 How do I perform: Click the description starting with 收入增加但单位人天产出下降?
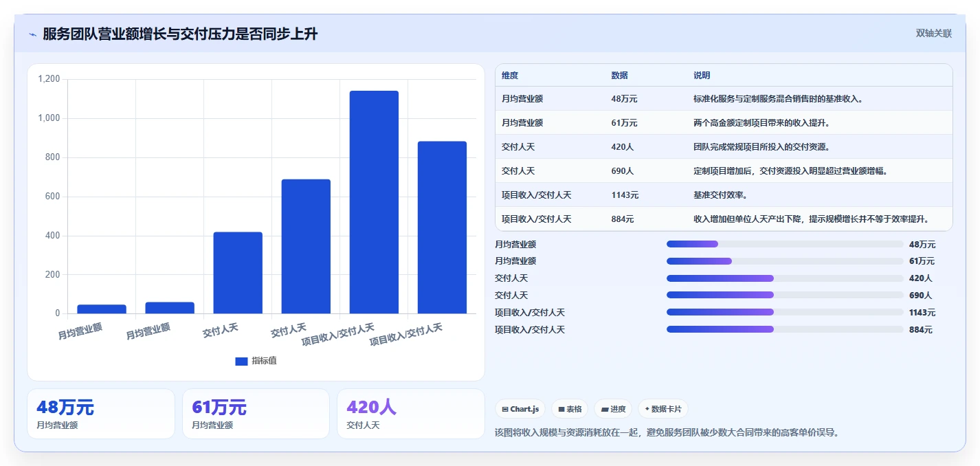(x=811, y=219)
